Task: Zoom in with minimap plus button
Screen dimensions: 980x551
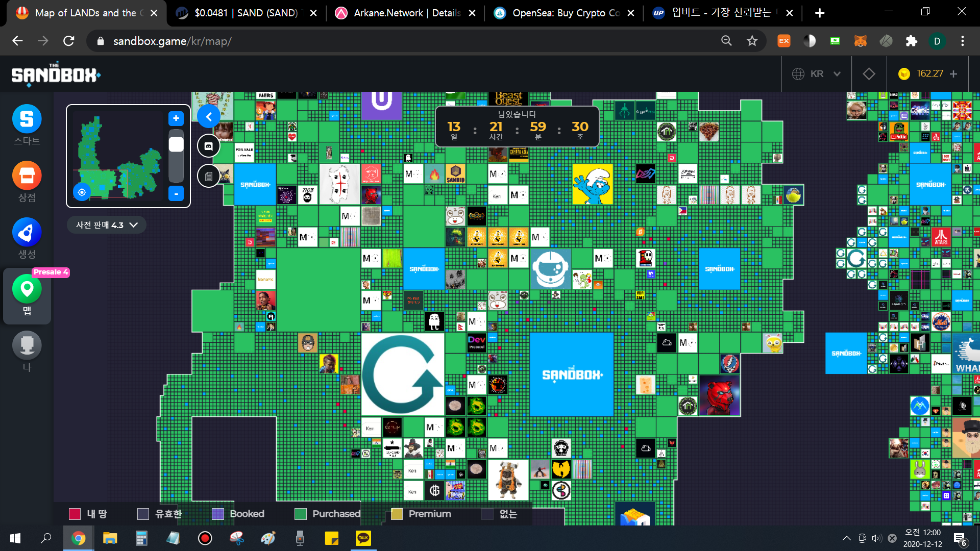Action: [176, 118]
